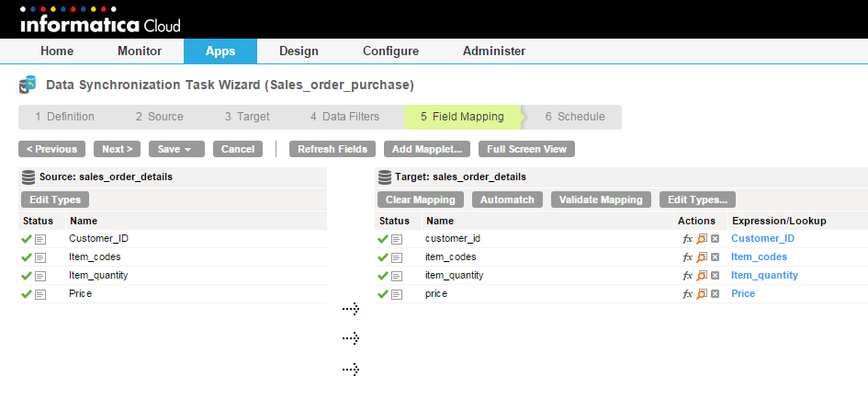Click source Item_codes field type icon
Screen dimensions: 868x399
tap(40, 258)
